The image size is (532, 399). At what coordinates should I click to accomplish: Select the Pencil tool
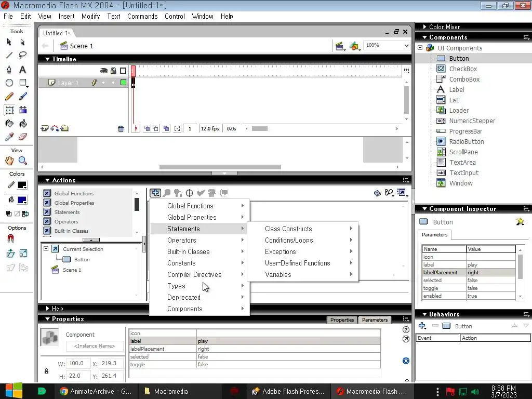9,96
